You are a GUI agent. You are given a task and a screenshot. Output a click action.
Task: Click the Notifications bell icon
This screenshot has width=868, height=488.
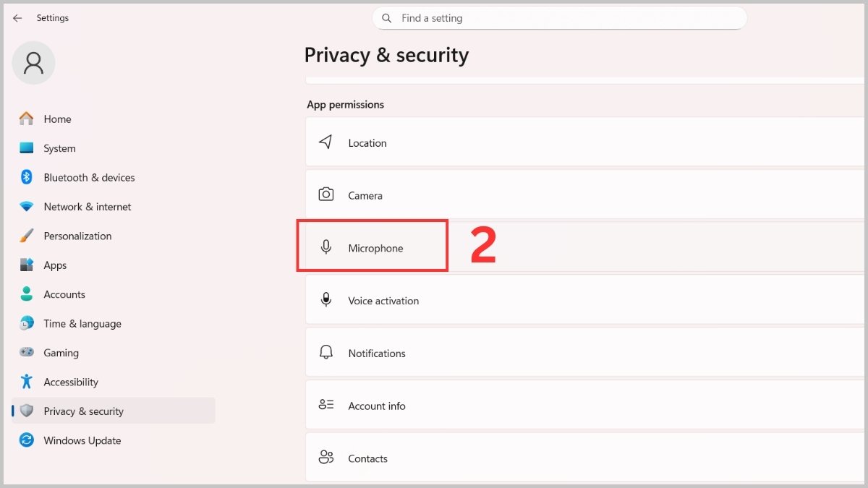[326, 353]
